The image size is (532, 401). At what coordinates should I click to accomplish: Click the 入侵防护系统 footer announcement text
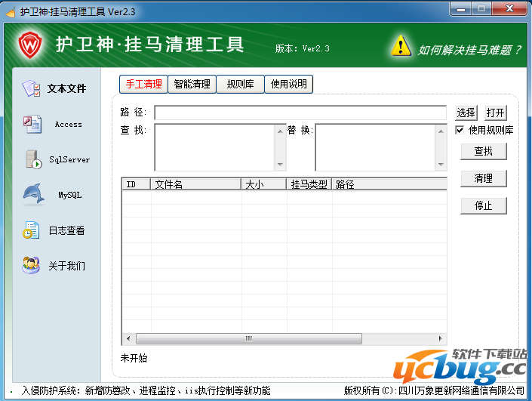[x=146, y=391]
